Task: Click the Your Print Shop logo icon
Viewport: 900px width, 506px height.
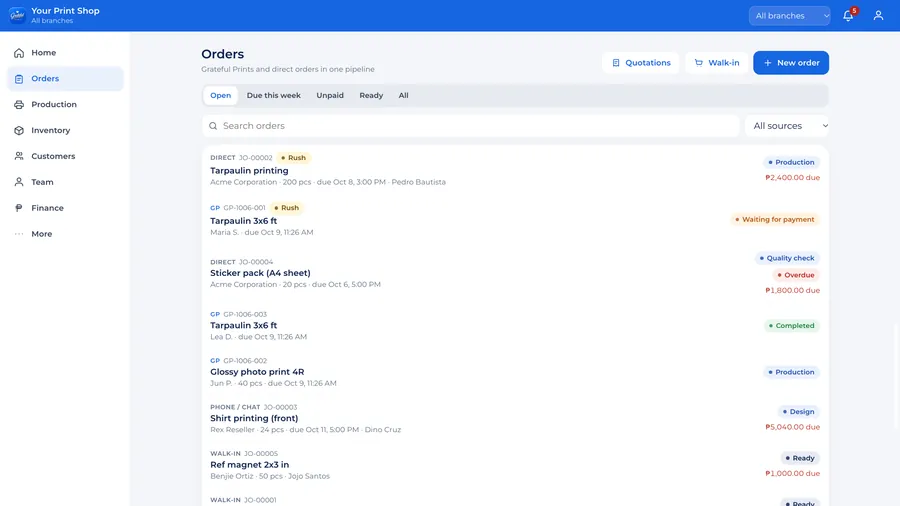Action: point(17,15)
